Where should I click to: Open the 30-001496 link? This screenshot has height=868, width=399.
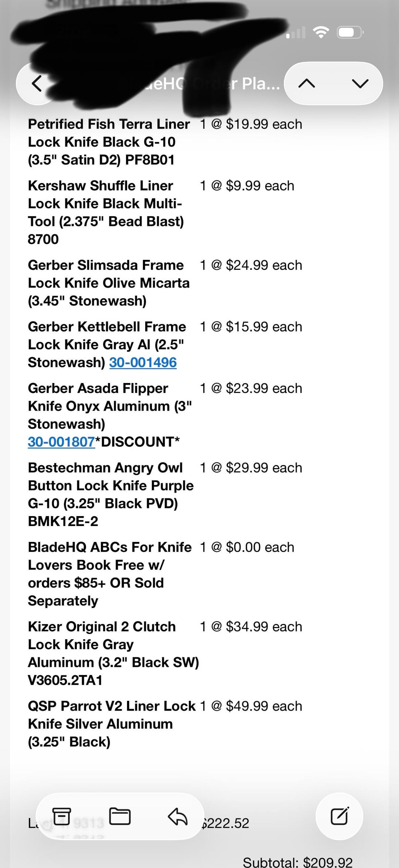point(143,362)
